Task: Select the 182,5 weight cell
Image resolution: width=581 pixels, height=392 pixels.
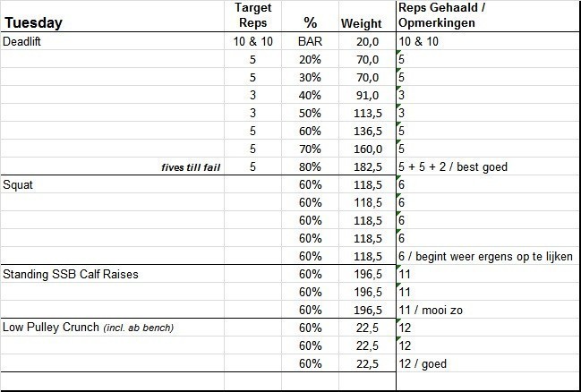Action: pos(366,166)
